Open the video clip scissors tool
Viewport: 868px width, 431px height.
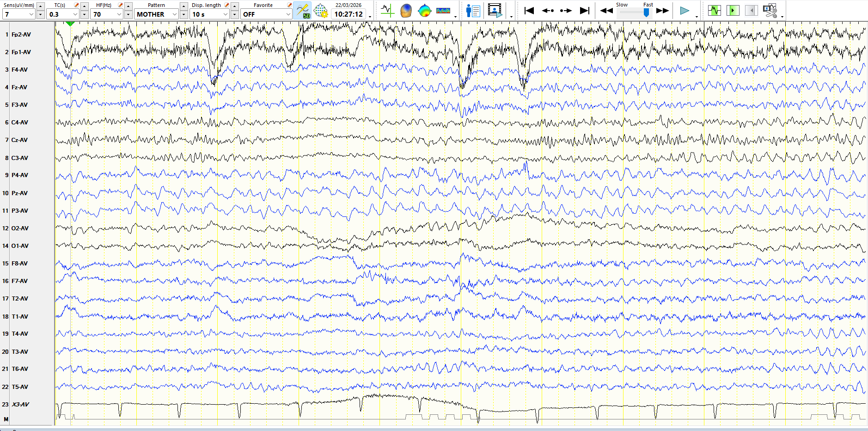click(770, 11)
